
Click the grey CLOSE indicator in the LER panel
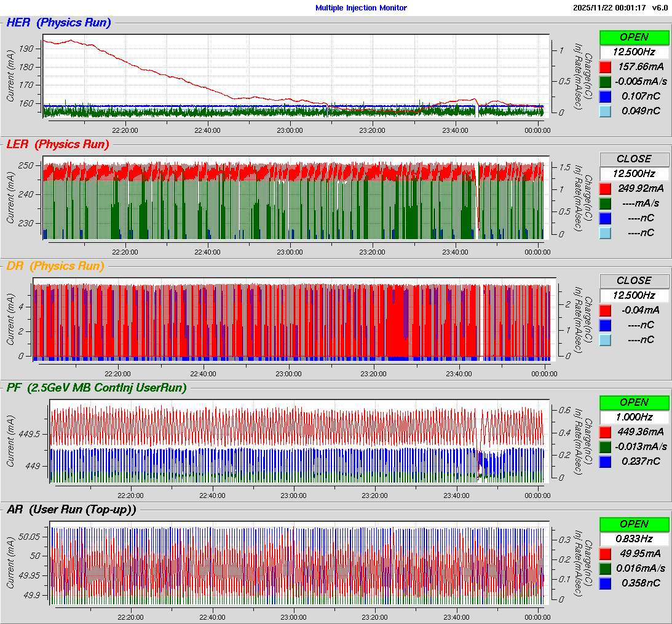click(x=634, y=159)
